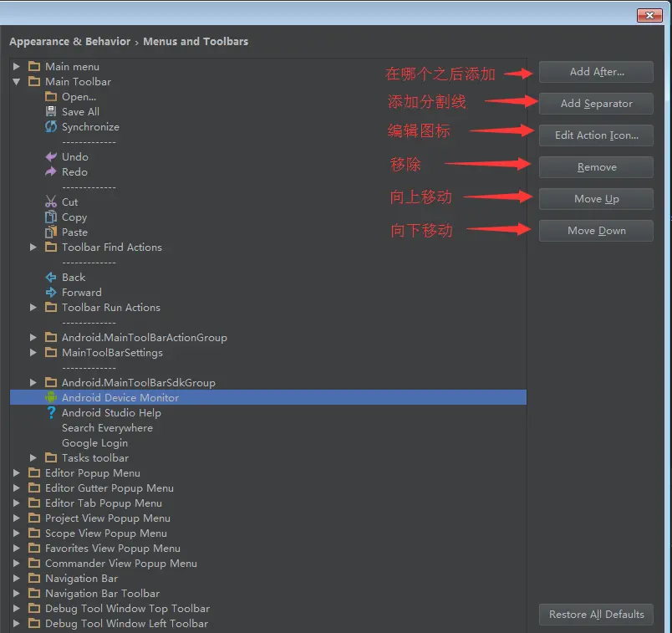The width and height of the screenshot is (672, 633).
Task: Expand the Main menu tree node
Action: (x=16, y=66)
